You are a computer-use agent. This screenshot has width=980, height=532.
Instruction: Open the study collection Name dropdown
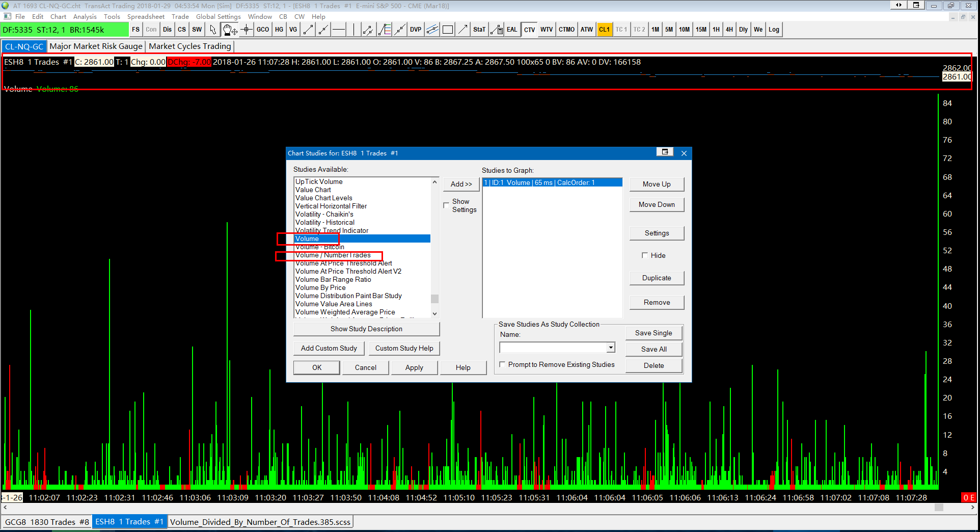(x=610, y=348)
